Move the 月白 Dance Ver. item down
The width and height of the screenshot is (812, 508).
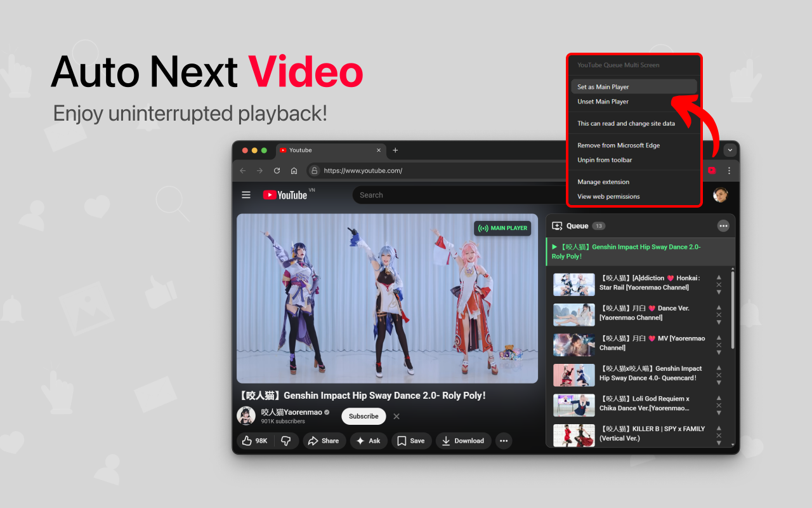(719, 322)
